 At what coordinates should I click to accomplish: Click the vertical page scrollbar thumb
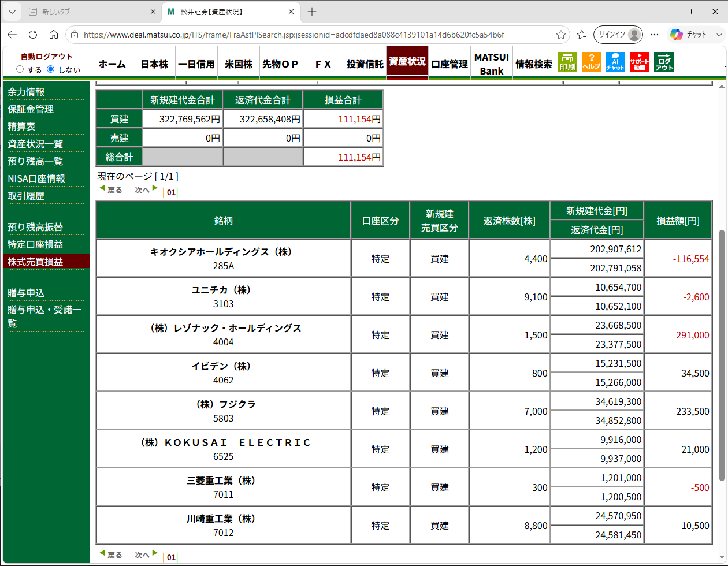(722, 355)
